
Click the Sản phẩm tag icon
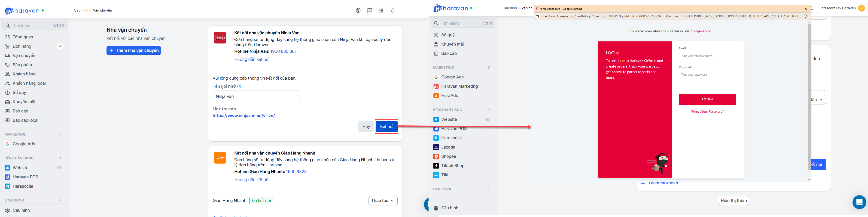[x=7, y=65]
